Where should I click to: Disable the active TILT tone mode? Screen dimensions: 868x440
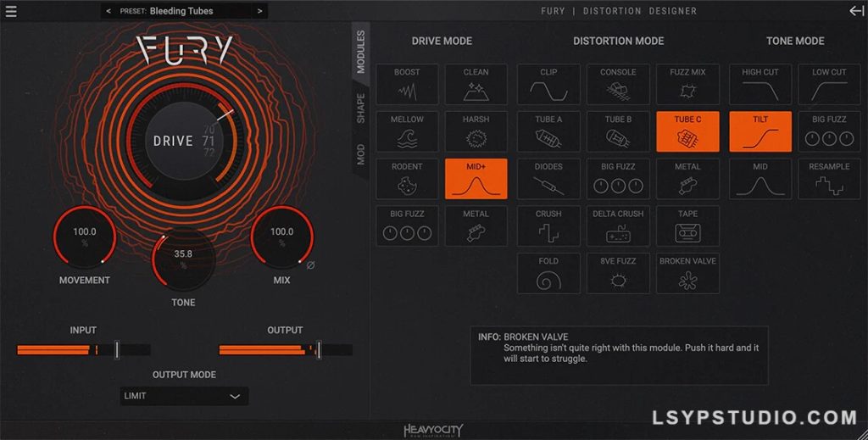coord(760,131)
